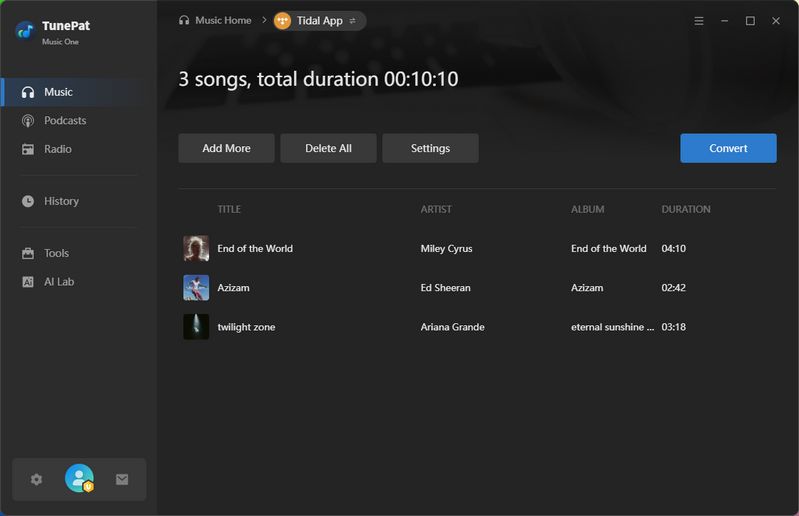Click the AI Lab icon
The image size is (799, 516).
click(28, 282)
